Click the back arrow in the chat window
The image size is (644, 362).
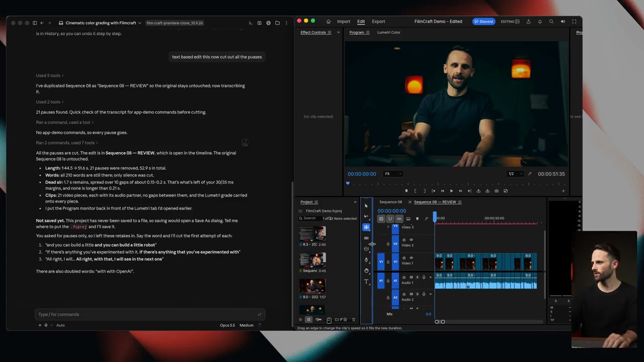tap(42, 23)
